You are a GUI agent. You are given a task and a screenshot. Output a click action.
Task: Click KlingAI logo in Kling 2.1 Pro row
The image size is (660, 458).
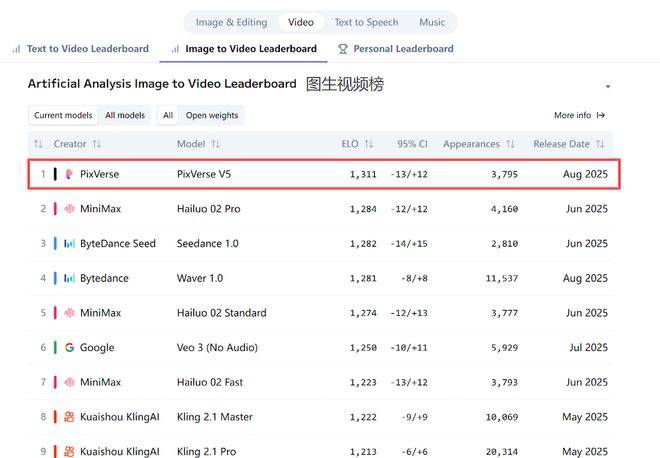click(69, 451)
